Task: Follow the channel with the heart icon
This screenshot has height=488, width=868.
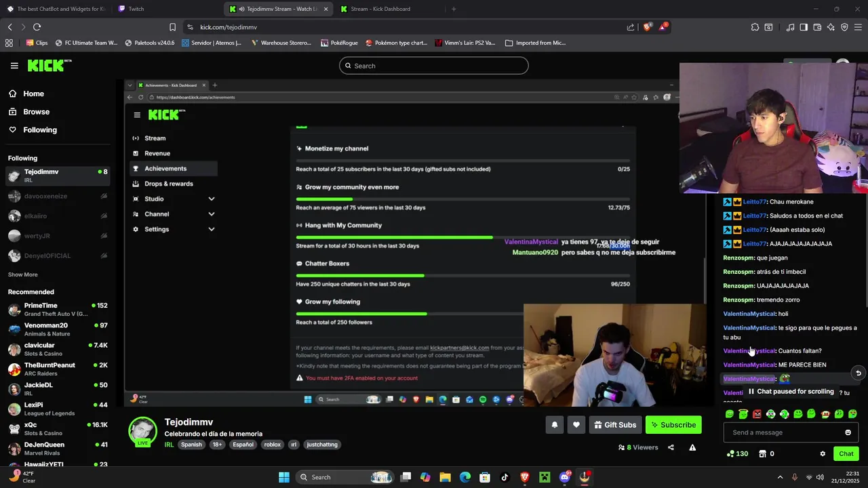Action: tap(576, 425)
